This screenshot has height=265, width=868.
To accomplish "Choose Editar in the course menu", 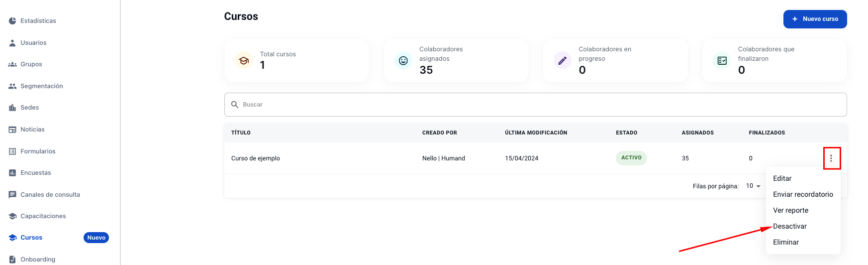I will (x=782, y=178).
